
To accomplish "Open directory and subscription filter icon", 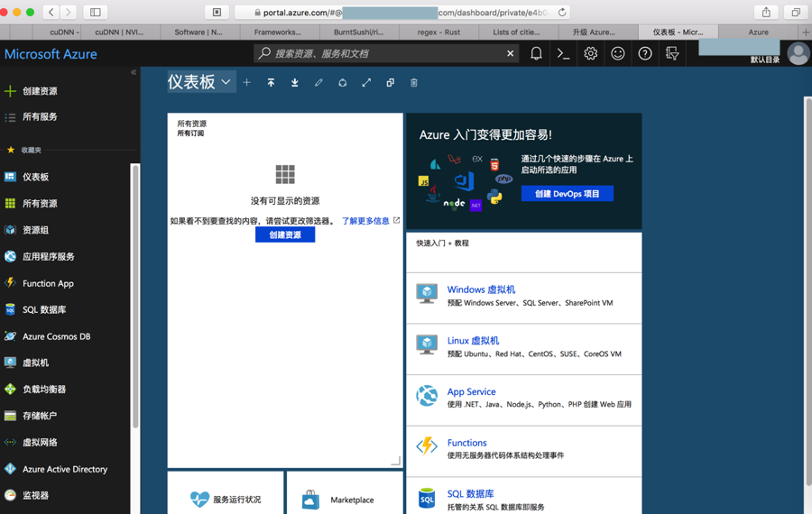I will click(x=672, y=53).
